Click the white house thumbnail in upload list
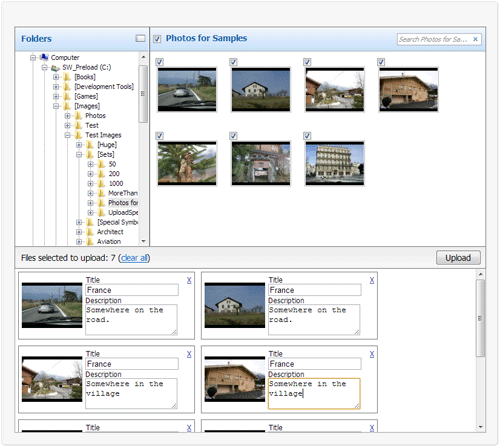 point(235,305)
